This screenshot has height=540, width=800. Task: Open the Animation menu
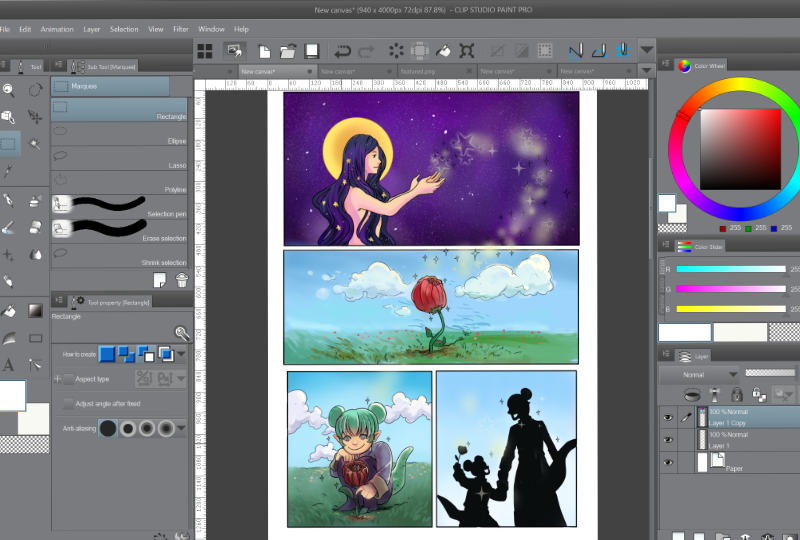pyautogui.click(x=57, y=29)
